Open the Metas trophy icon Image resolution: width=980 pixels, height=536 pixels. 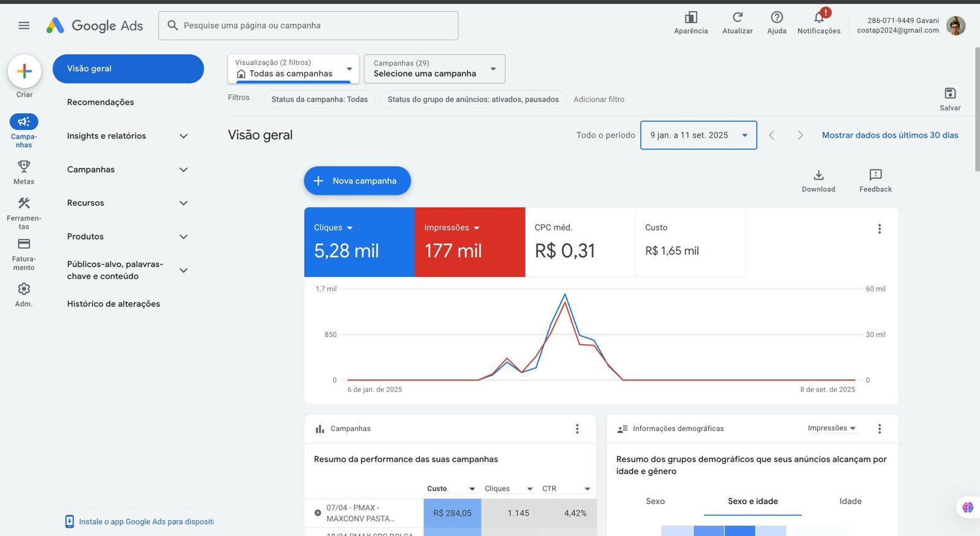click(x=24, y=167)
